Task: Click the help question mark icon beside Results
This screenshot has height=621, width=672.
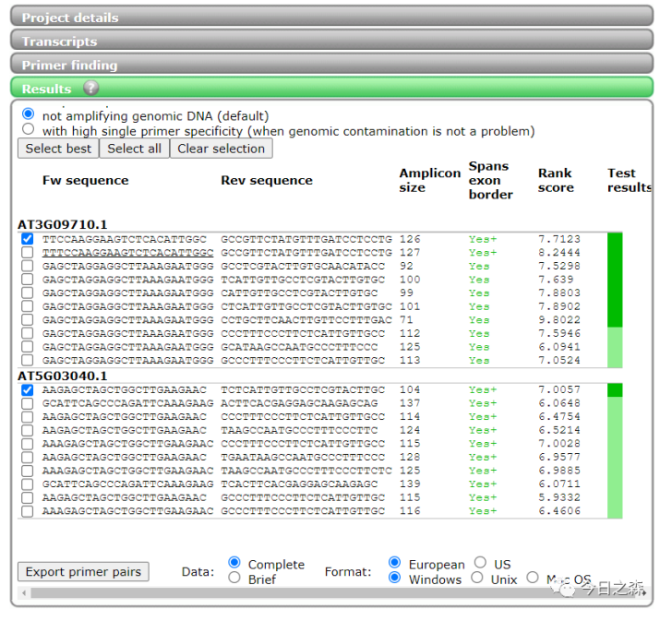Action: click(x=90, y=89)
